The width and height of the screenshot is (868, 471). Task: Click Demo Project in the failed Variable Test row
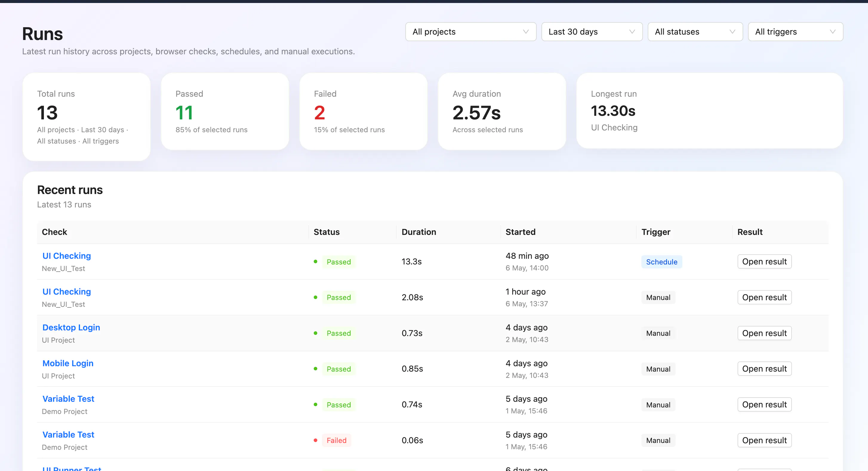(x=64, y=447)
